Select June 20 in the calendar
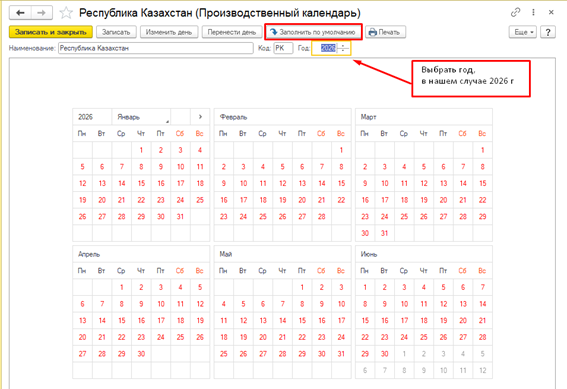This screenshot has width=567, height=389. (x=463, y=321)
